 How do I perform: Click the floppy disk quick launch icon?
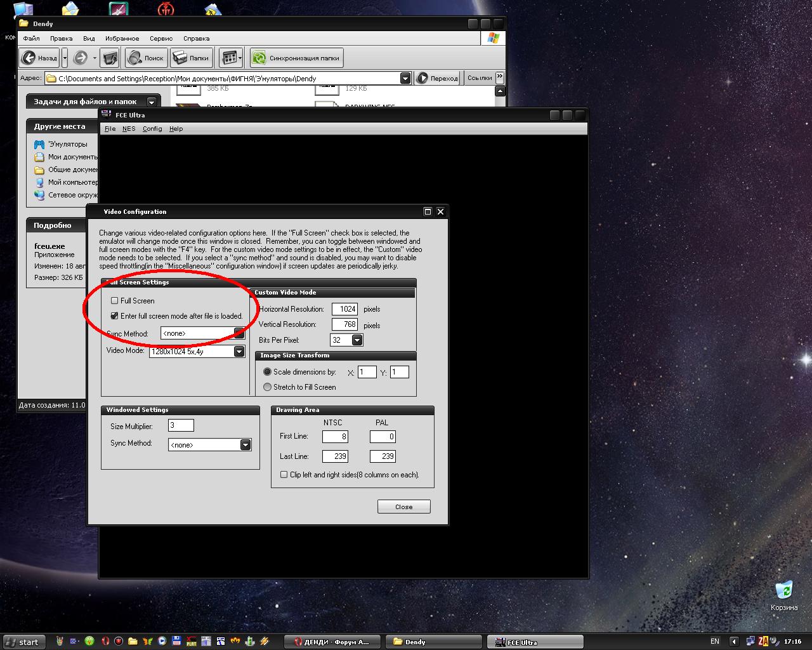pos(177,641)
